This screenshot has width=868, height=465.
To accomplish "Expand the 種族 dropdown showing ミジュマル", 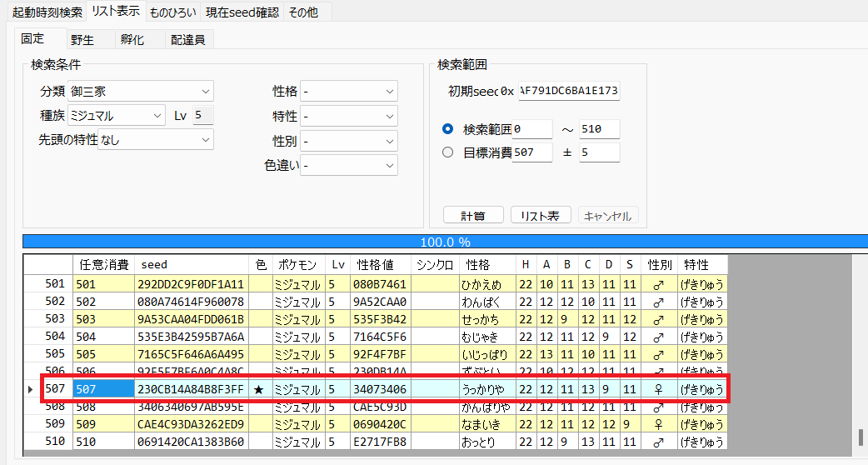I will pos(117,116).
